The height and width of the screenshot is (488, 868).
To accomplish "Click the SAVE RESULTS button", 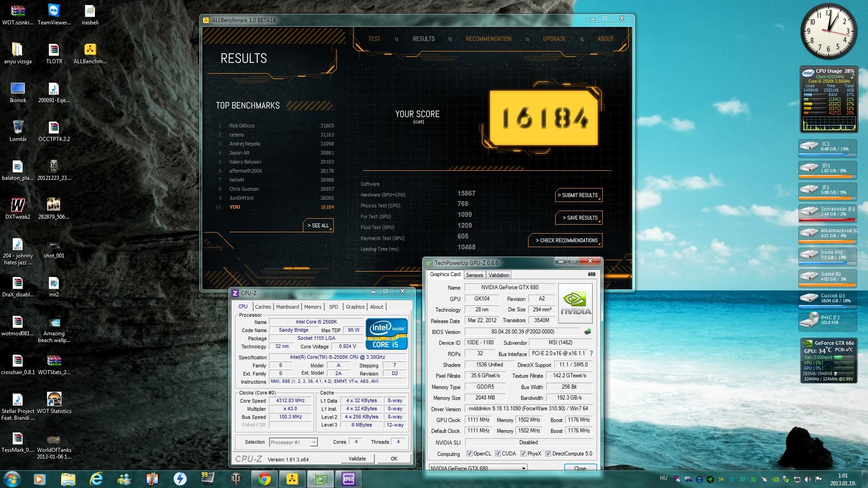I will [580, 218].
